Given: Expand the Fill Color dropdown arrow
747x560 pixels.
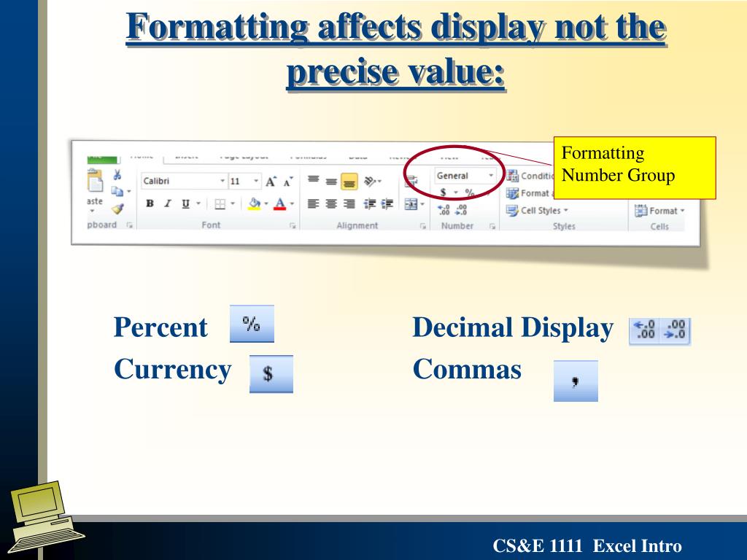Looking at the screenshot, I should (266, 204).
